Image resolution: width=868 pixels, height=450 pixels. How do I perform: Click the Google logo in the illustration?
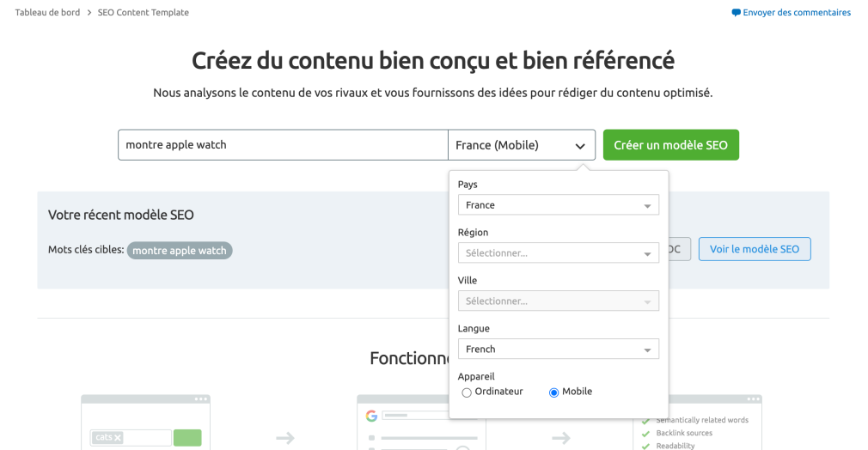[371, 416]
